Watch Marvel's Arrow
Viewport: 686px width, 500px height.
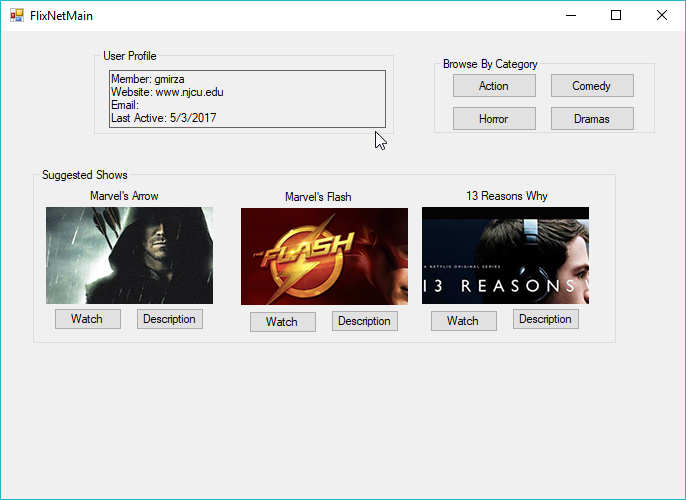click(87, 319)
